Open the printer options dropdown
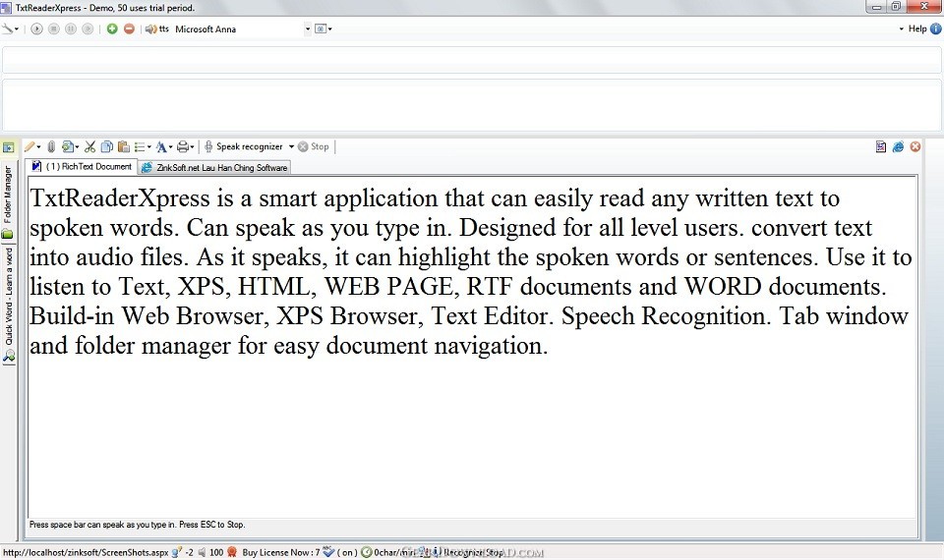Image resolution: width=944 pixels, height=560 pixels. pyautogui.click(x=185, y=146)
